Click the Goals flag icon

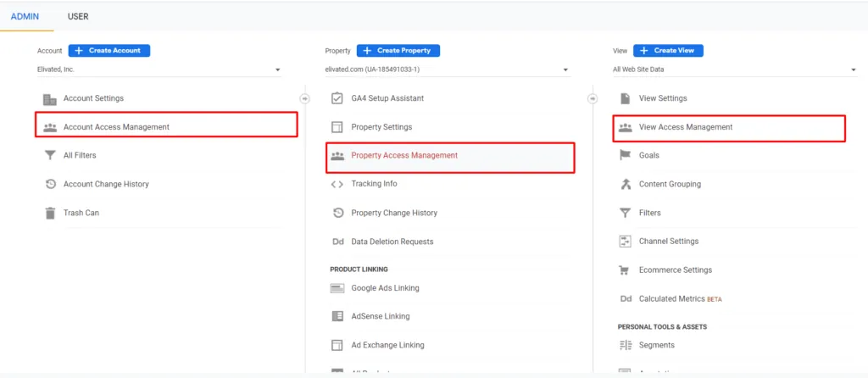625,155
